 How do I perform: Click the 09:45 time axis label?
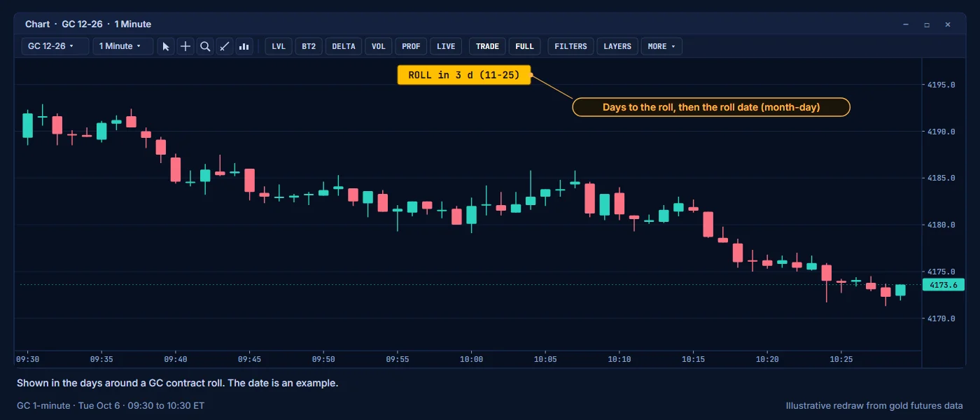click(x=249, y=359)
